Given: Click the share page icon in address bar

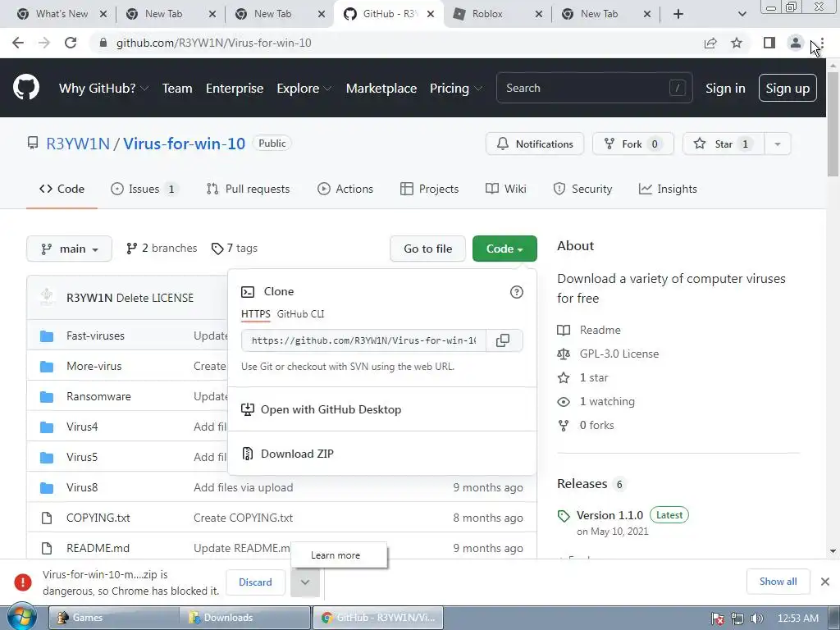Looking at the screenshot, I should pyautogui.click(x=710, y=43).
